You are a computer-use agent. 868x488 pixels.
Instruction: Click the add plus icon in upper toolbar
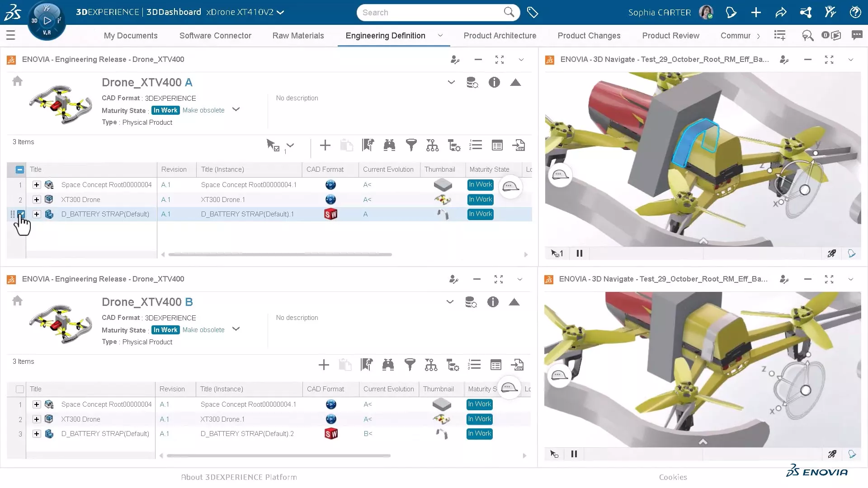coord(325,145)
